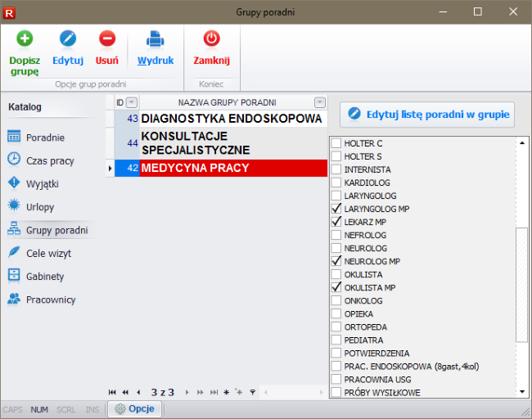This screenshot has height=419, width=532.
Task: Click the red Zamknij power icon
Action: (x=211, y=39)
